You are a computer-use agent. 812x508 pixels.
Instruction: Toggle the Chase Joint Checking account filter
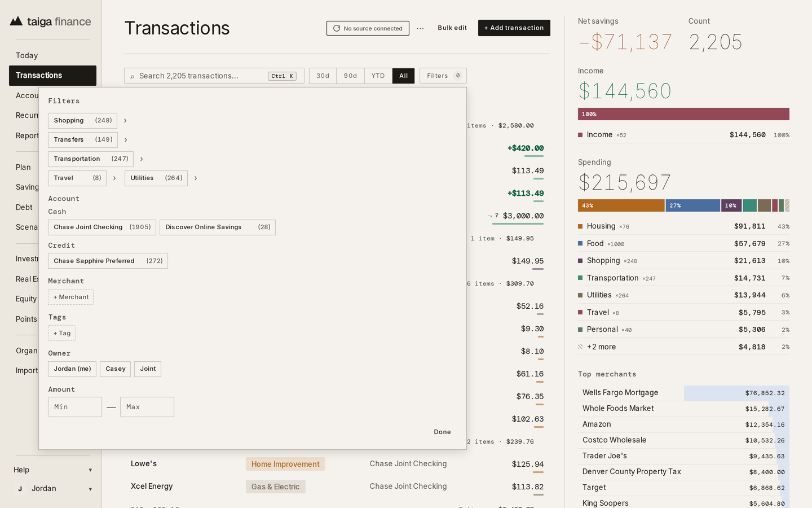[x=102, y=227]
